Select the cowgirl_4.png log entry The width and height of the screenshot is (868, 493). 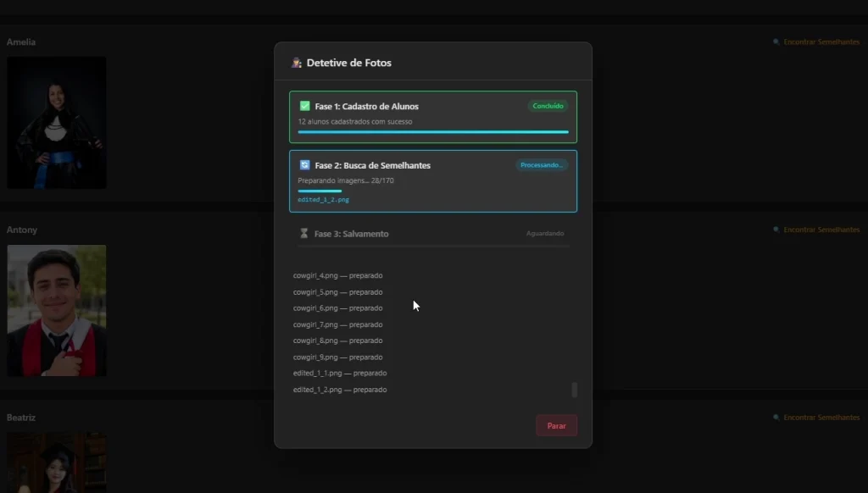coord(337,275)
